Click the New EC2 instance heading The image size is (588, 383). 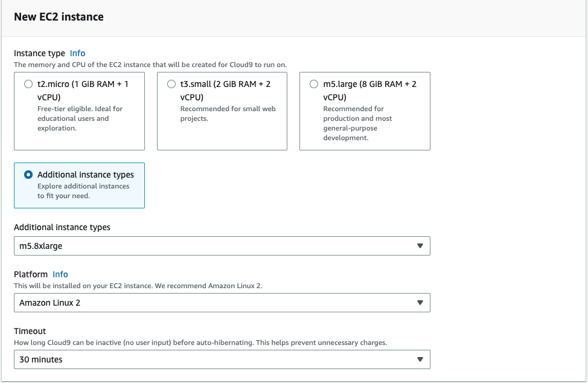59,17
